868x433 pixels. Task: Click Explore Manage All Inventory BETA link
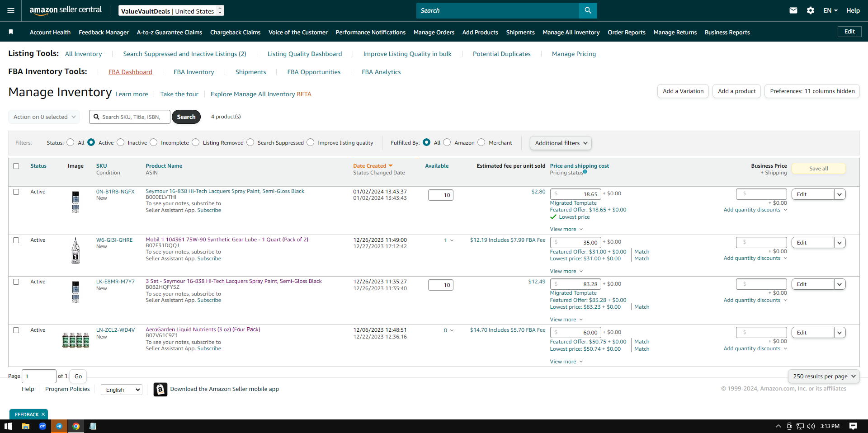(261, 94)
